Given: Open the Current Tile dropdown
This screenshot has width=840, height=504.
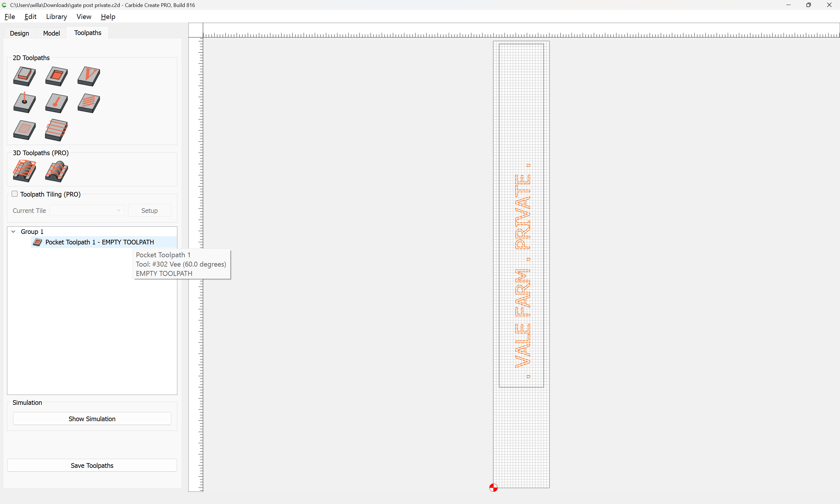Looking at the screenshot, I should tap(87, 210).
